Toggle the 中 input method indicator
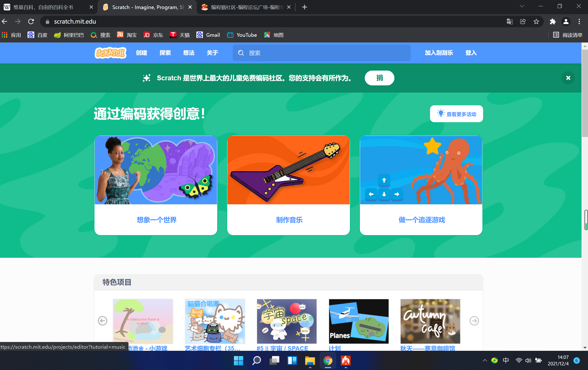 (x=506, y=361)
